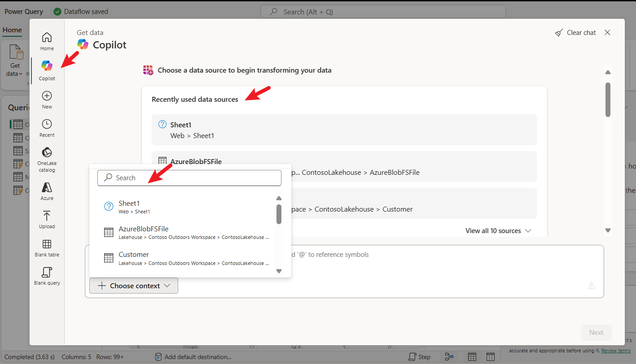This screenshot has width=636, height=364.
Task: Click the Clear chat button
Action: click(576, 32)
